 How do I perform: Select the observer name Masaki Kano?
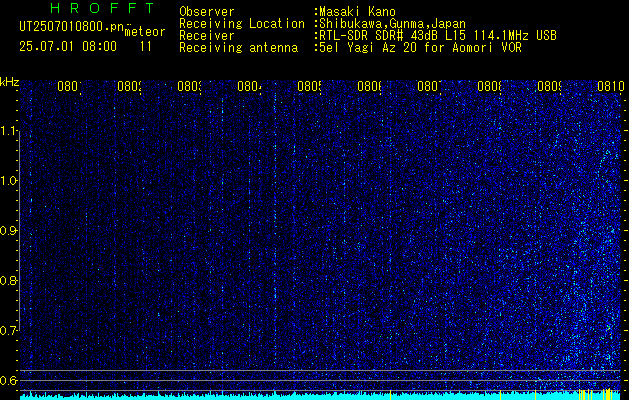pyautogui.click(x=357, y=12)
